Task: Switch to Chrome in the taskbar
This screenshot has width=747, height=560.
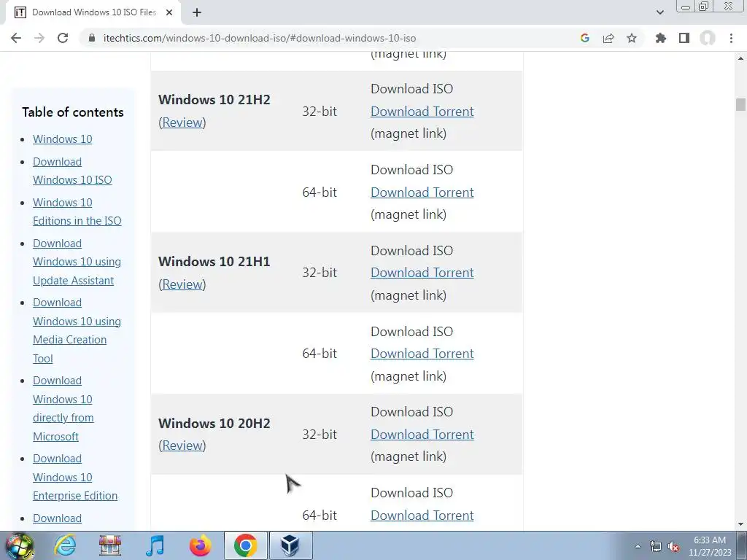Action: click(x=245, y=545)
